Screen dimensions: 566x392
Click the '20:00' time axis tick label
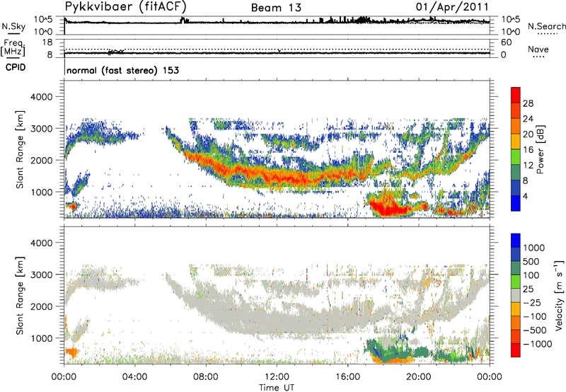click(x=419, y=377)
